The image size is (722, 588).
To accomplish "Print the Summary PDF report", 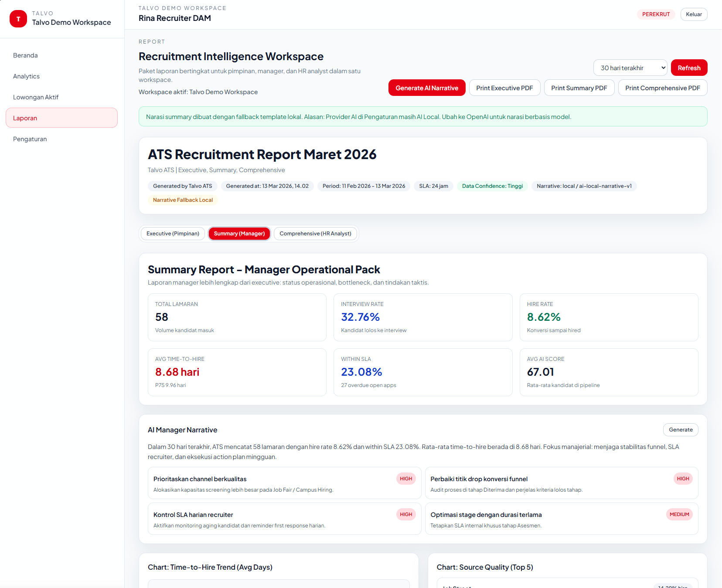I will coord(579,88).
